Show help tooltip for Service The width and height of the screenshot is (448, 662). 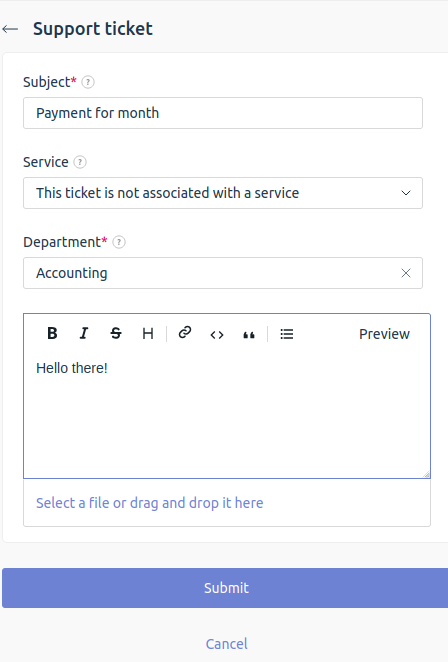[x=80, y=162]
